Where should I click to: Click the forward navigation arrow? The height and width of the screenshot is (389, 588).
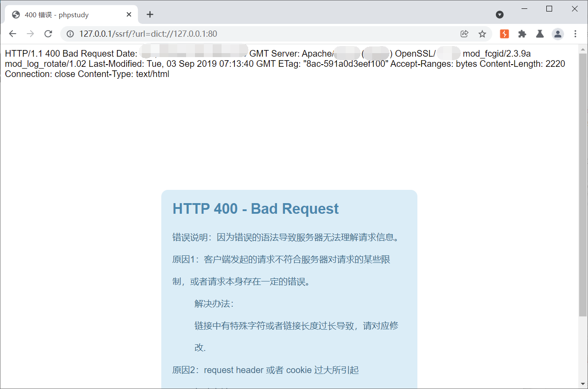pyautogui.click(x=30, y=34)
